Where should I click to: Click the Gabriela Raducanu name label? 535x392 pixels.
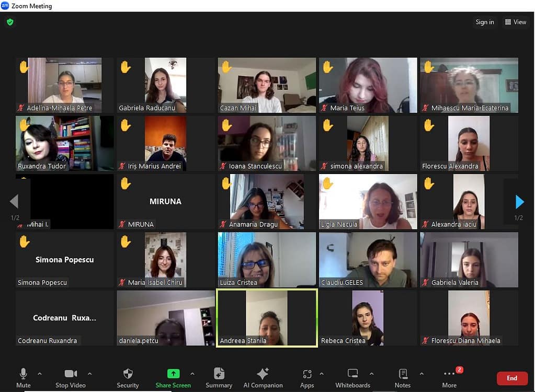(x=147, y=108)
